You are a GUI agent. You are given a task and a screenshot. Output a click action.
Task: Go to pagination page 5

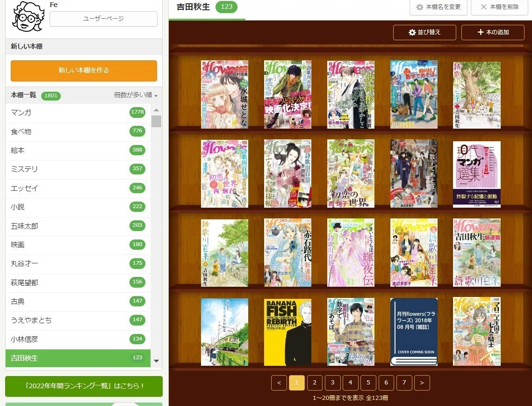pos(368,383)
